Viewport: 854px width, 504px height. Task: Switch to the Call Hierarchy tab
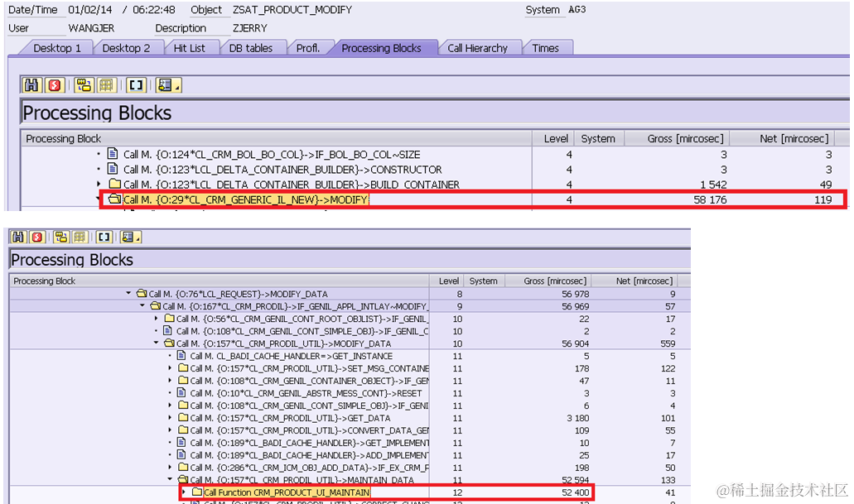click(477, 48)
